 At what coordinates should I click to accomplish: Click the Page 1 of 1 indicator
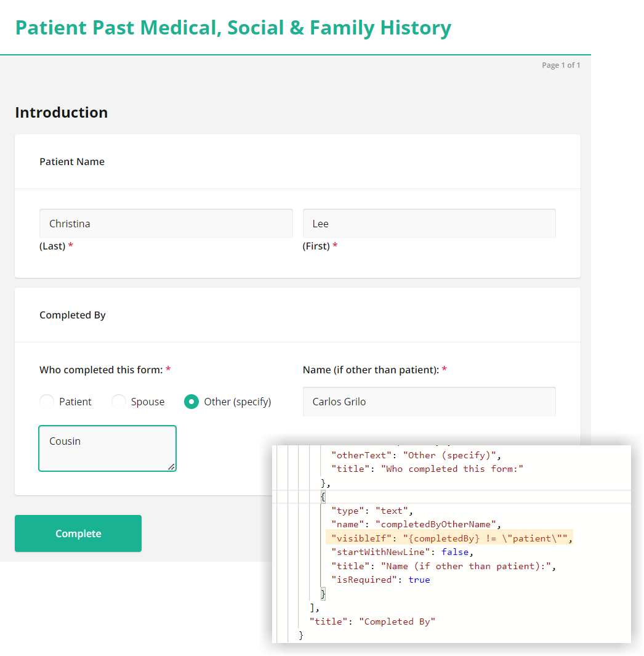point(561,65)
